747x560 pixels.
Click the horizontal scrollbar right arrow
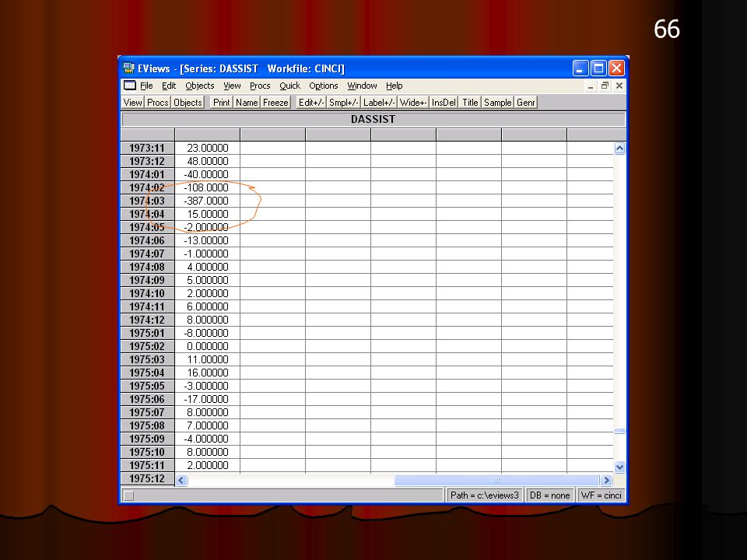click(606, 480)
